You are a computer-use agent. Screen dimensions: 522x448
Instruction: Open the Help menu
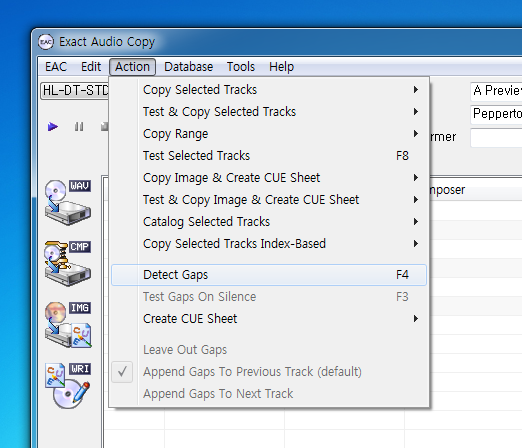(281, 67)
